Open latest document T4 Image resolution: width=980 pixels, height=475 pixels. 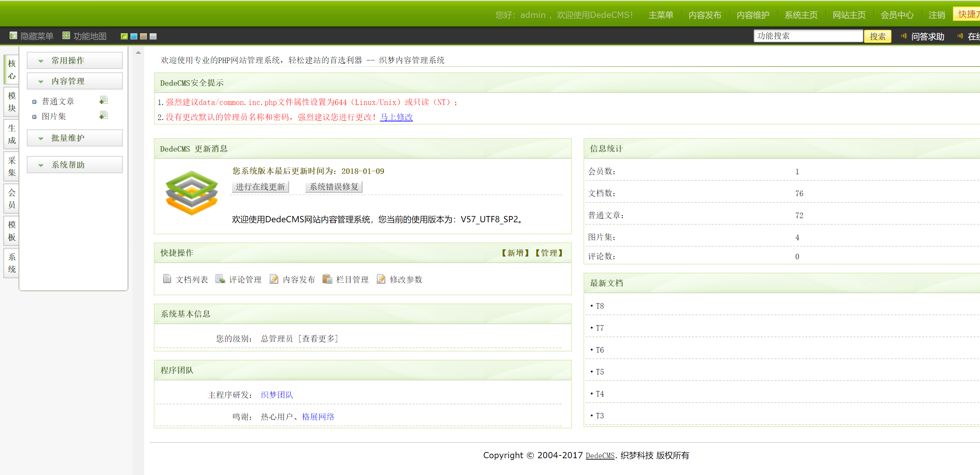600,394
